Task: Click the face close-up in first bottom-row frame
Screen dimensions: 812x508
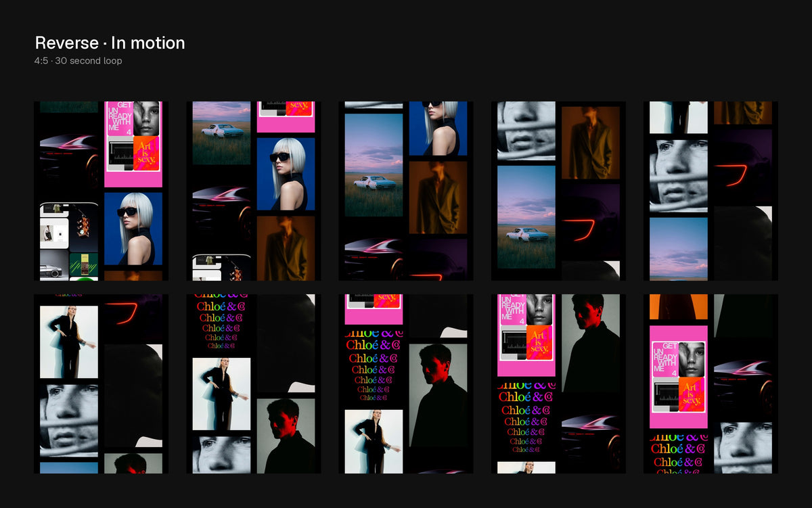Action: click(x=69, y=420)
